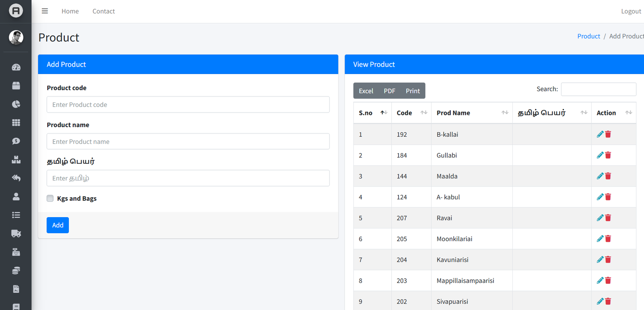Viewport: 644px width, 310px height.
Task: Open the reply-all arrows sidebar icon
Action: click(16, 178)
